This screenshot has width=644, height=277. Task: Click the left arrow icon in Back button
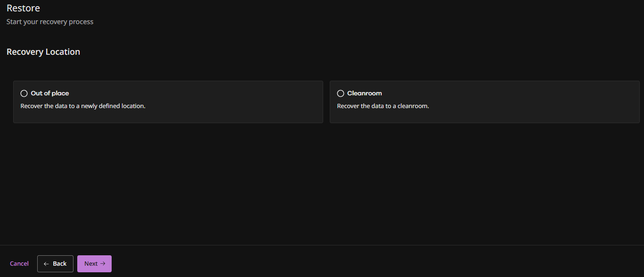pyautogui.click(x=46, y=264)
